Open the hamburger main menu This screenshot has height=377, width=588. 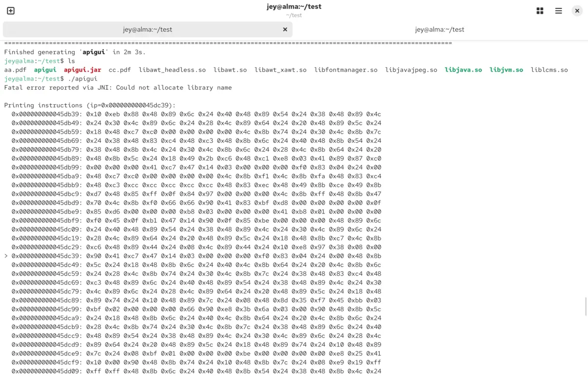tap(559, 11)
